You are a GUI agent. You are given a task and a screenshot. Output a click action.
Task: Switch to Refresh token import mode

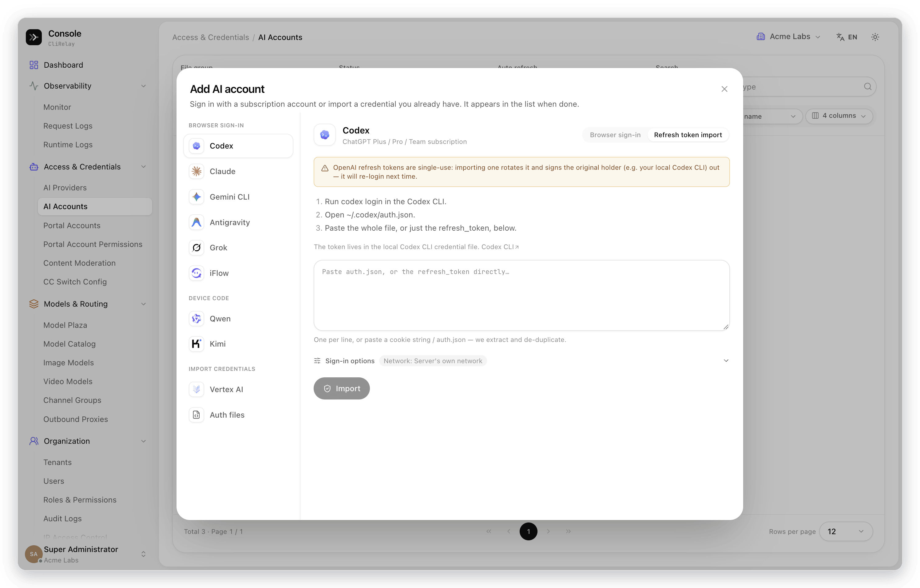(x=688, y=135)
